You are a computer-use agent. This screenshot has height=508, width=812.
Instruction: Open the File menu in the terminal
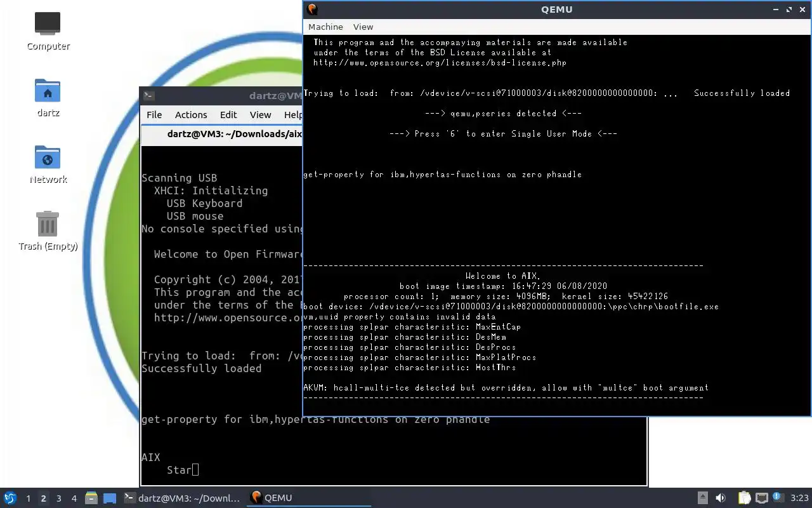pyautogui.click(x=154, y=114)
